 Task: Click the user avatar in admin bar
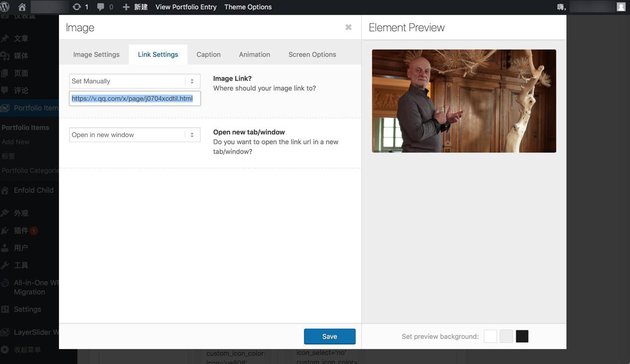click(x=621, y=7)
